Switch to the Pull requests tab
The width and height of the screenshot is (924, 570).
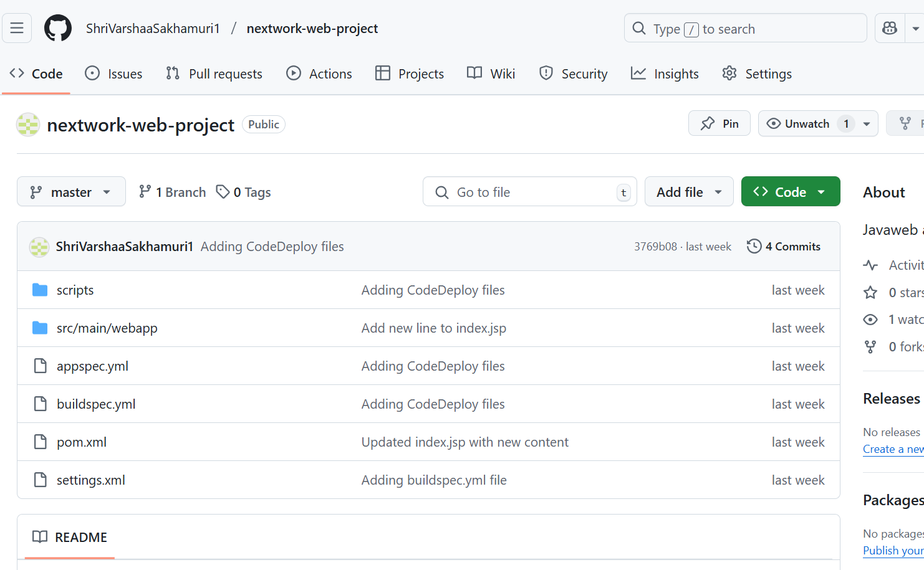coord(214,74)
